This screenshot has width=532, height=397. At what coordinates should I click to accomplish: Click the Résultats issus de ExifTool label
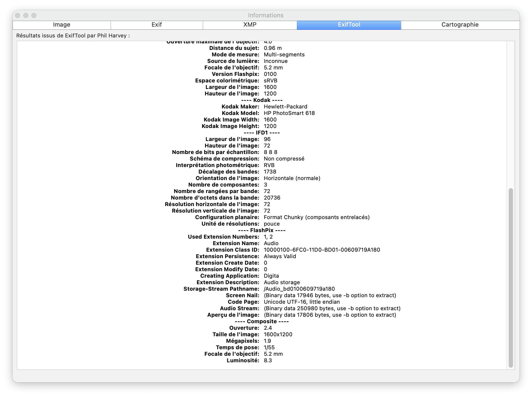73,36
